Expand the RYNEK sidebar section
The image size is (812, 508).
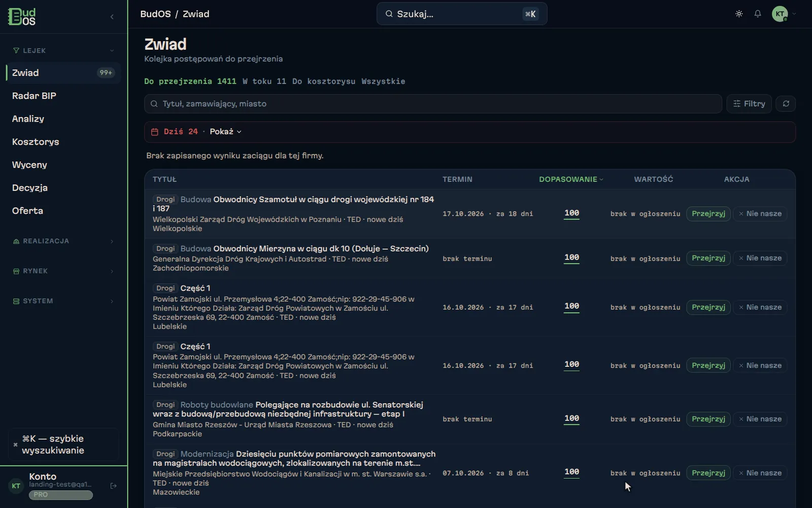click(63, 271)
